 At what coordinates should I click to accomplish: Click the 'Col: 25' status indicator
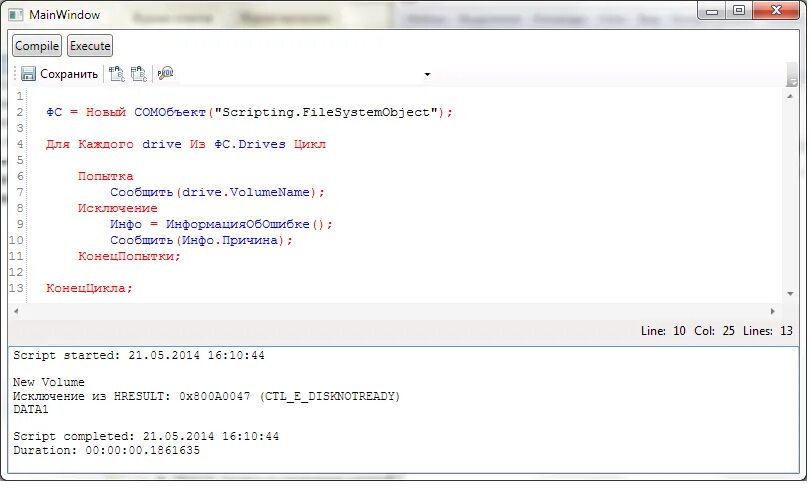click(x=714, y=331)
